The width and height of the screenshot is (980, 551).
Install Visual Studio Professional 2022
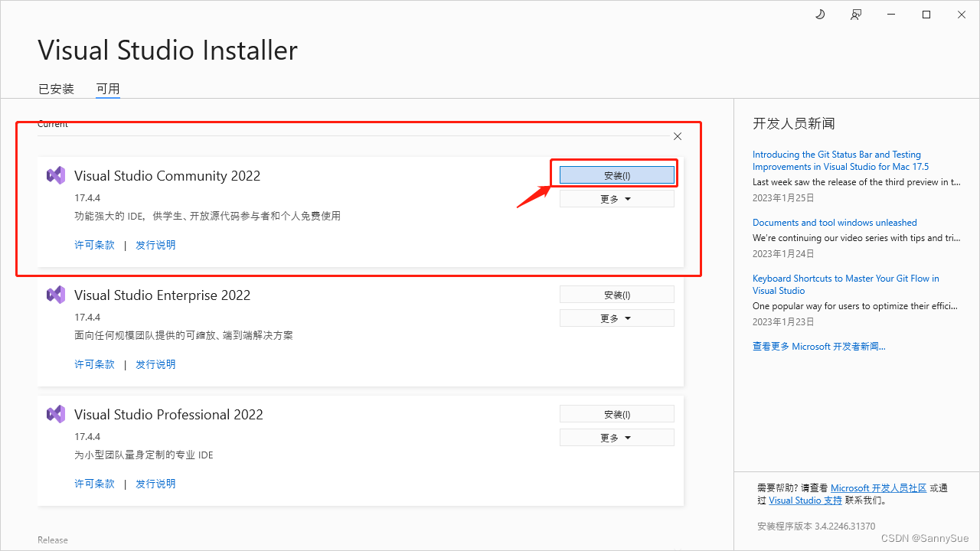pyautogui.click(x=617, y=414)
